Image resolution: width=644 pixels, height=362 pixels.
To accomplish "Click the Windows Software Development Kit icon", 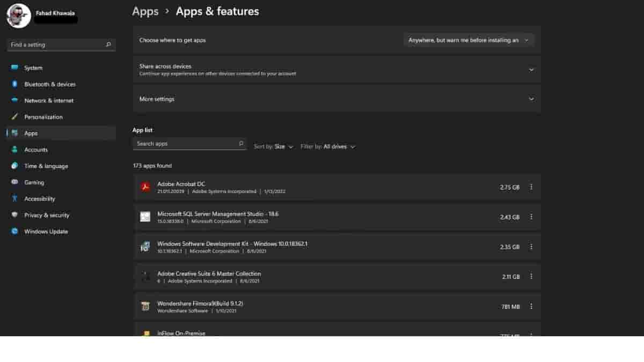I will (x=145, y=247).
